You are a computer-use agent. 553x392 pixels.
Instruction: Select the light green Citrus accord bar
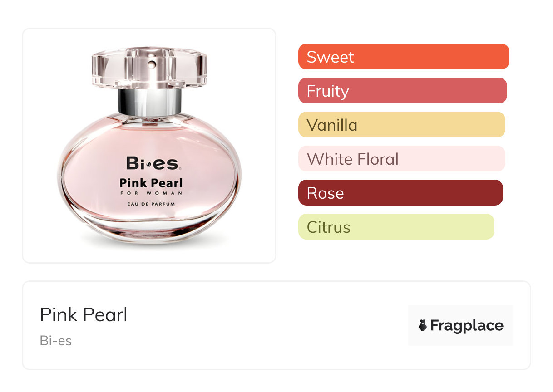[x=396, y=227]
